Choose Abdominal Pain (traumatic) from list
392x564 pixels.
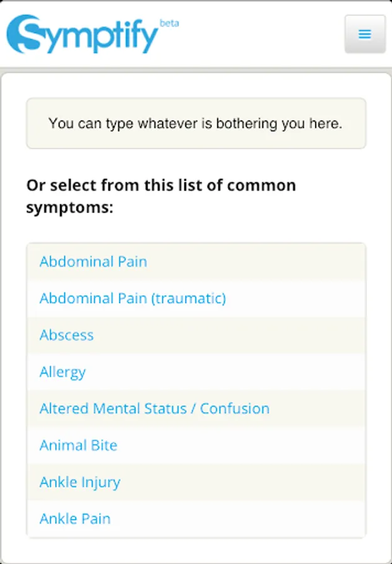[x=132, y=298]
